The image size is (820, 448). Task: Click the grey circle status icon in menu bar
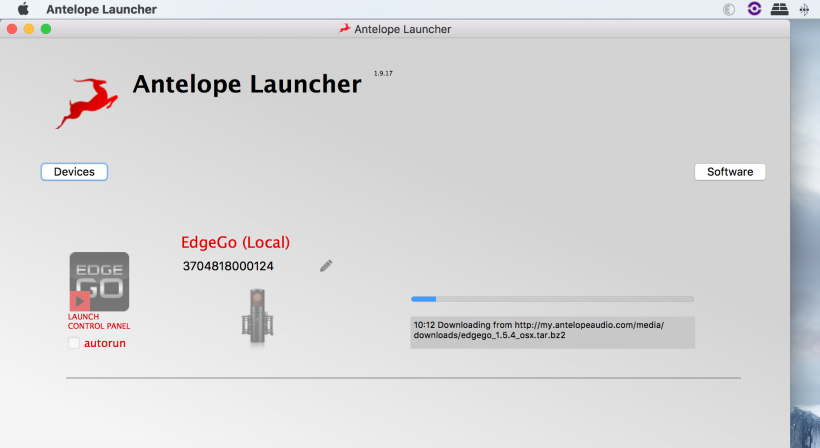click(x=729, y=9)
